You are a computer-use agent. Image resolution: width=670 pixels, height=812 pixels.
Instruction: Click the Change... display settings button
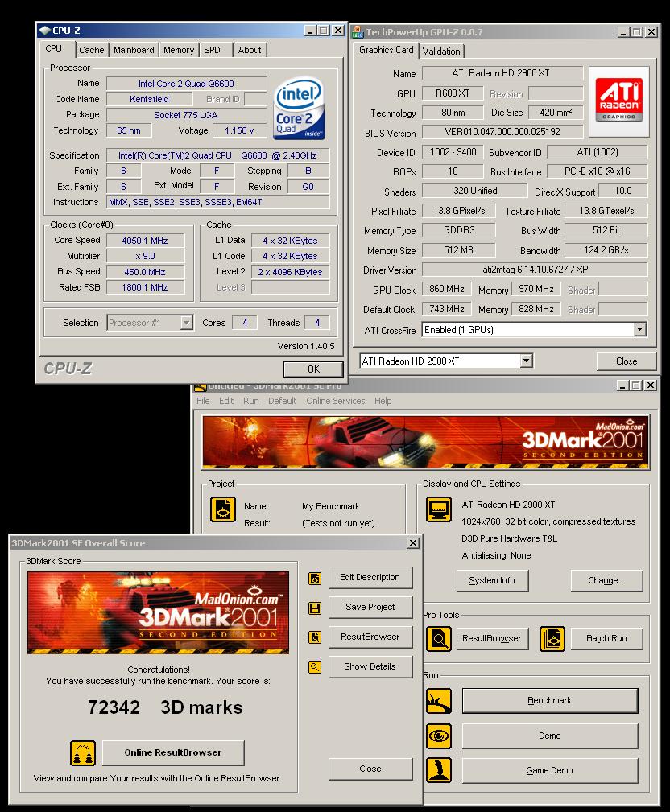(606, 580)
